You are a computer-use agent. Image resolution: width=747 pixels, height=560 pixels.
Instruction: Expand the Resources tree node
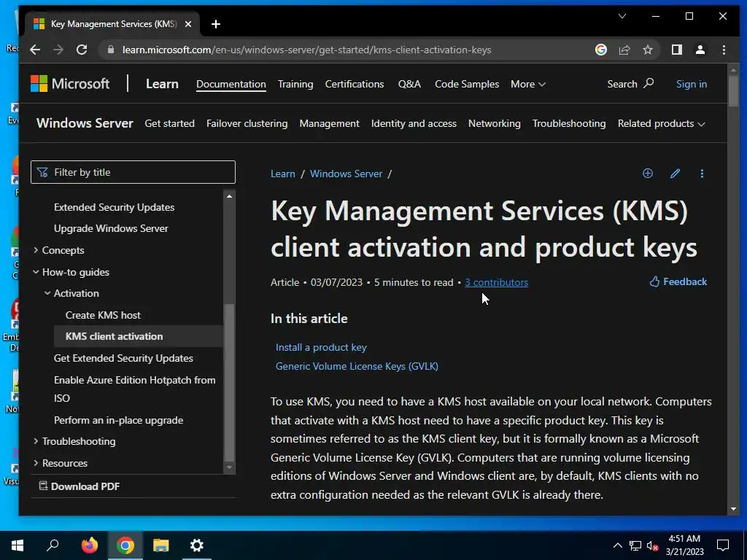pyautogui.click(x=36, y=463)
